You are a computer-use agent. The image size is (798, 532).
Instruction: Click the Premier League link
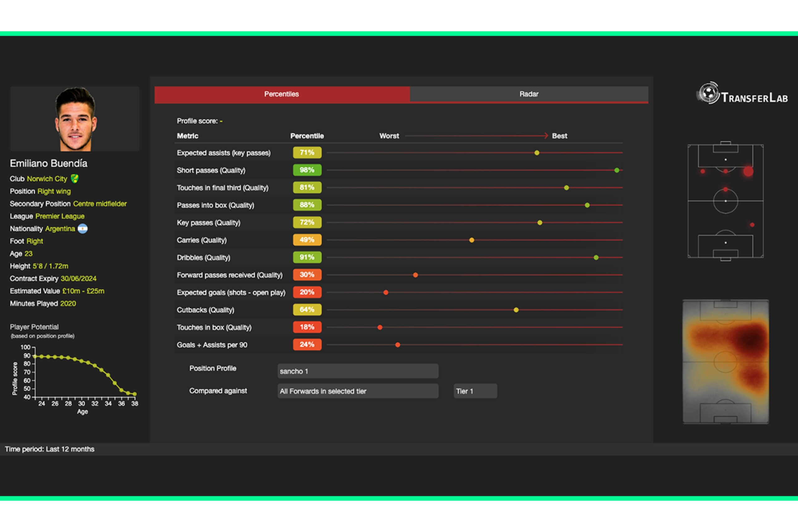(60, 216)
